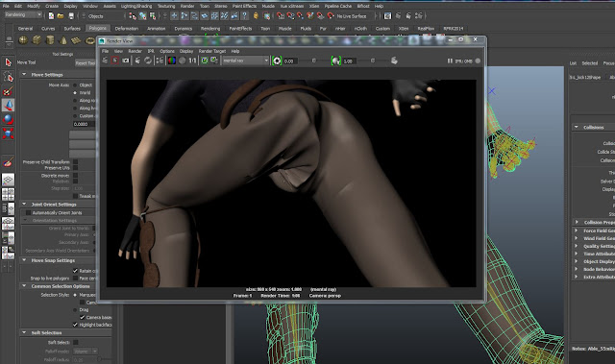615x364 pixels.
Task: Click the polygon cylinder shelf icon
Action: coord(50,40)
